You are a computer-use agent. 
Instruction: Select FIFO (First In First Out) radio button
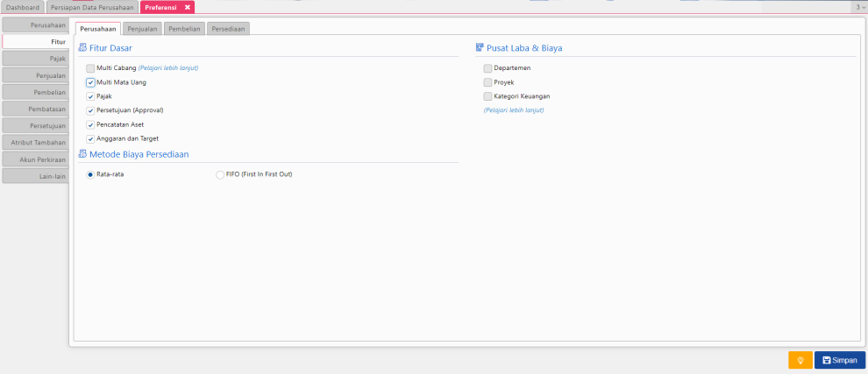(220, 174)
